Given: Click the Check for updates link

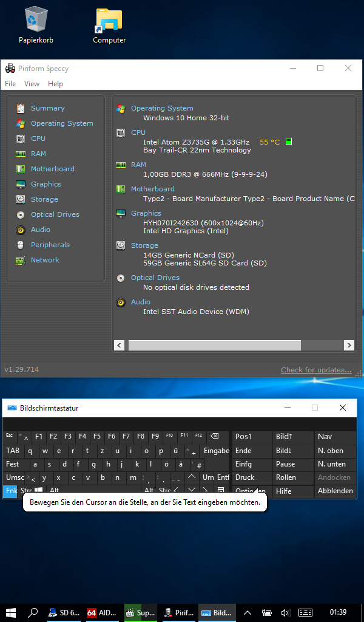Looking at the screenshot, I should click(316, 370).
